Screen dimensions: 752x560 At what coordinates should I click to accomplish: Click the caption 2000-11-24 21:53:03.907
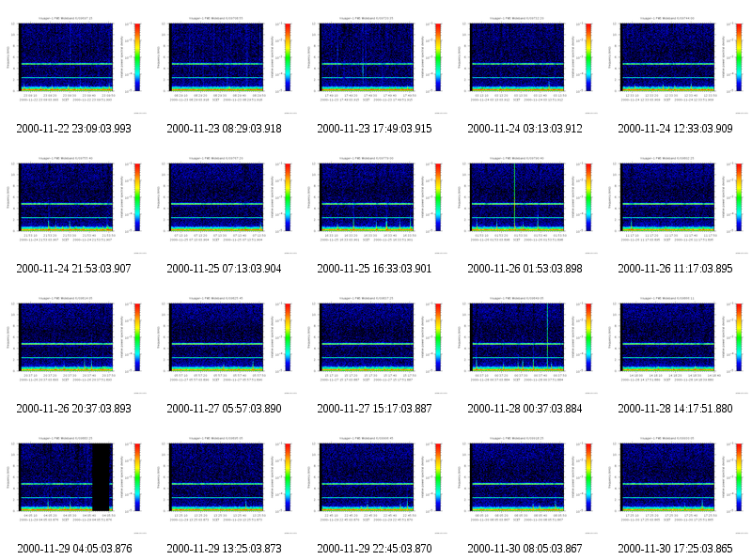[x=73, y=269]
